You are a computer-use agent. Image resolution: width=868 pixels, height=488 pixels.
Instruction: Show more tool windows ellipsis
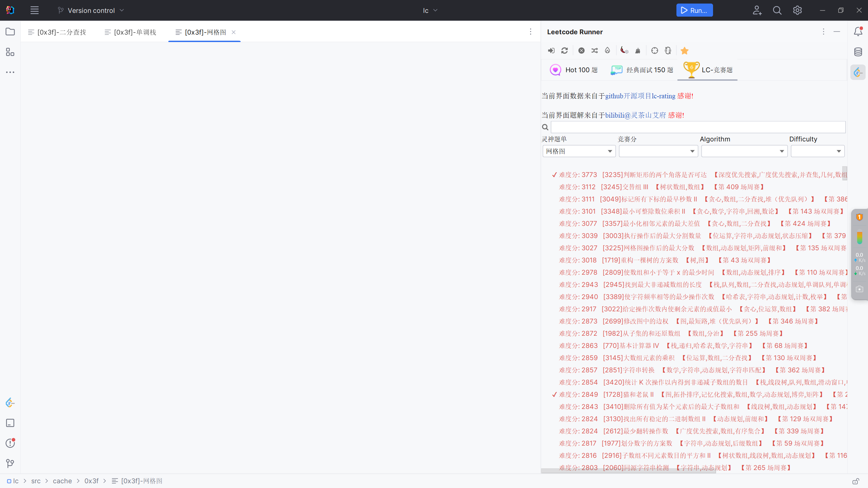point(10,72)
